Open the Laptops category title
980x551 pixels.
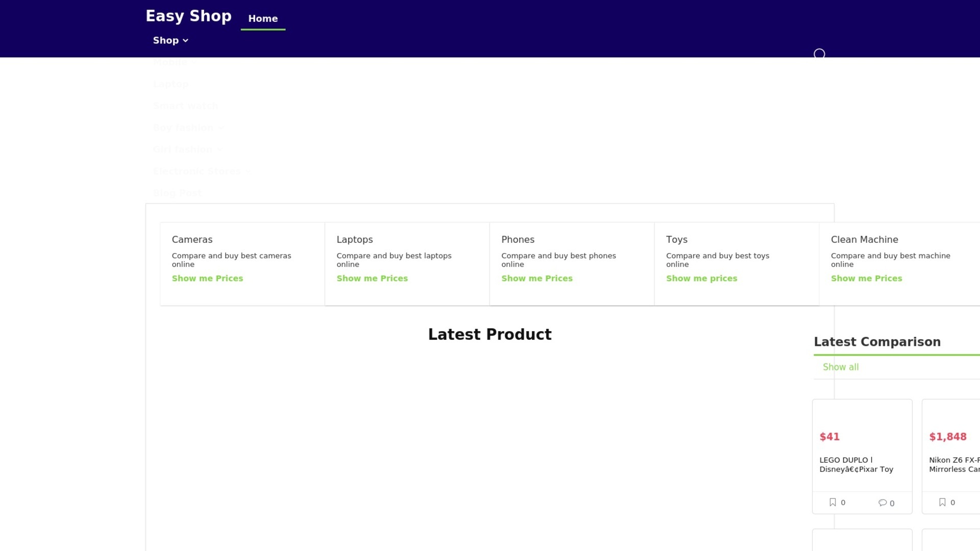(355, 240)
